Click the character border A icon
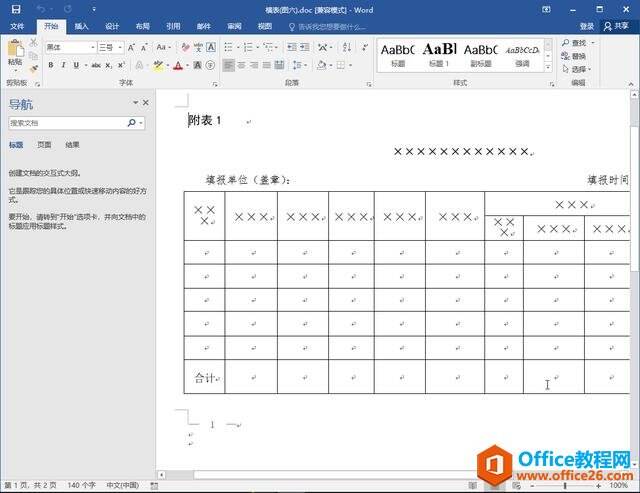 pyautogui.click(x=211, y=47)
